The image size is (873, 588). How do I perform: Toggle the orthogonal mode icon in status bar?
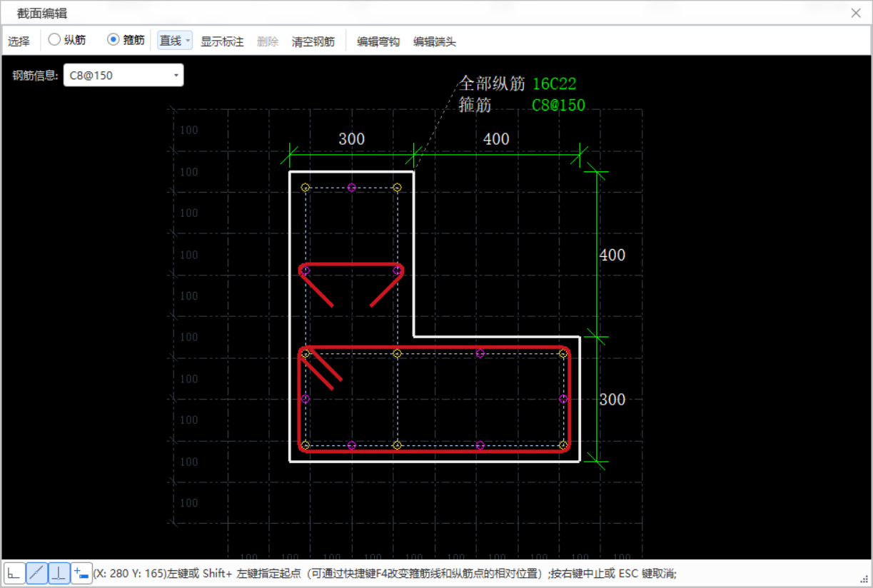click(x=14, y=572)
